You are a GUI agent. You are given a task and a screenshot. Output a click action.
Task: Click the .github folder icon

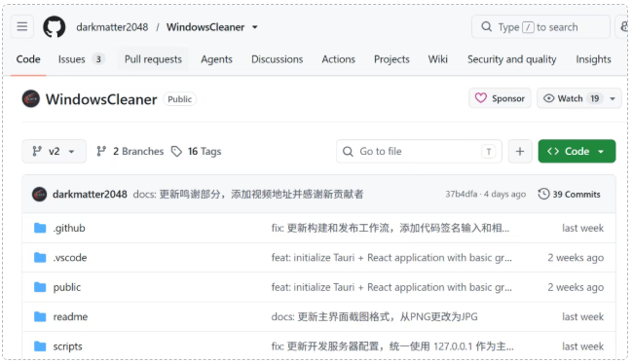40,228
